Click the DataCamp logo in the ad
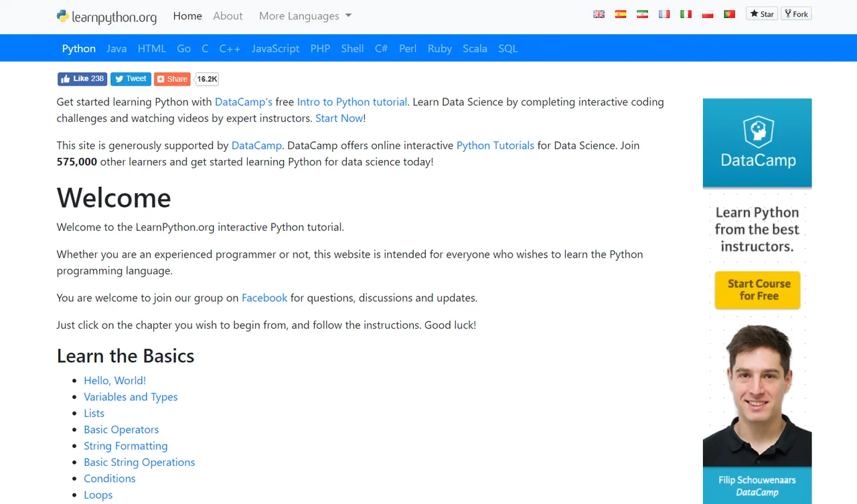This screenshot has width=857, height=504. click(x=758, y=143)
